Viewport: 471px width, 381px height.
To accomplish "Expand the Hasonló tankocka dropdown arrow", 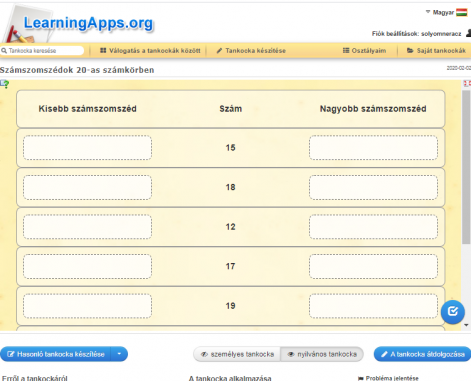I will pyautogui.click(x=119, y=354).
